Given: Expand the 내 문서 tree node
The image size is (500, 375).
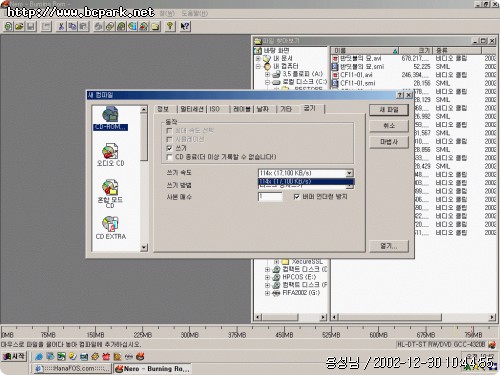Looking at the screenshot, I should [258, 58].
